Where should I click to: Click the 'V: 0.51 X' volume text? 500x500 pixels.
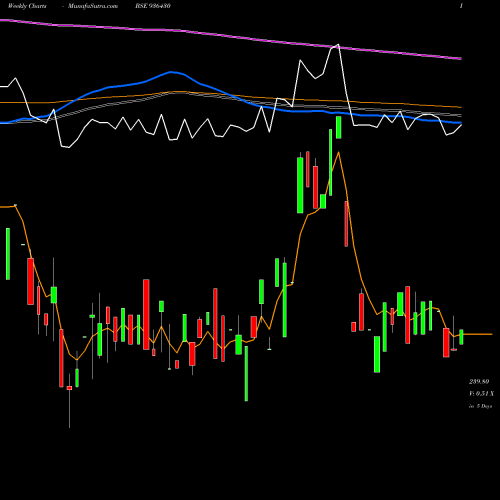pyautogui.click(x=481, y=394)
